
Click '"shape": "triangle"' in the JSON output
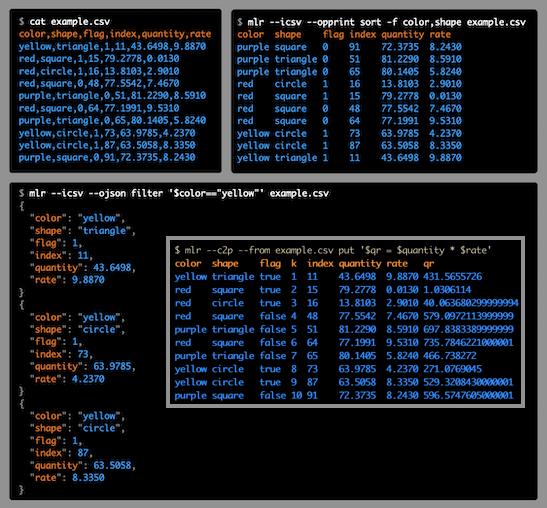(83, 231)
